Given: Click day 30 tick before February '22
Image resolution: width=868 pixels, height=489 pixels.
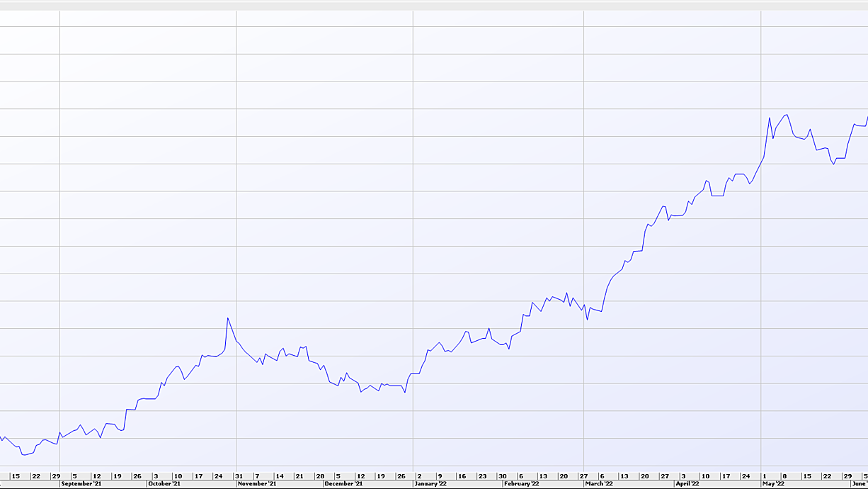Looking at the screenshot, I should [503, 476].
